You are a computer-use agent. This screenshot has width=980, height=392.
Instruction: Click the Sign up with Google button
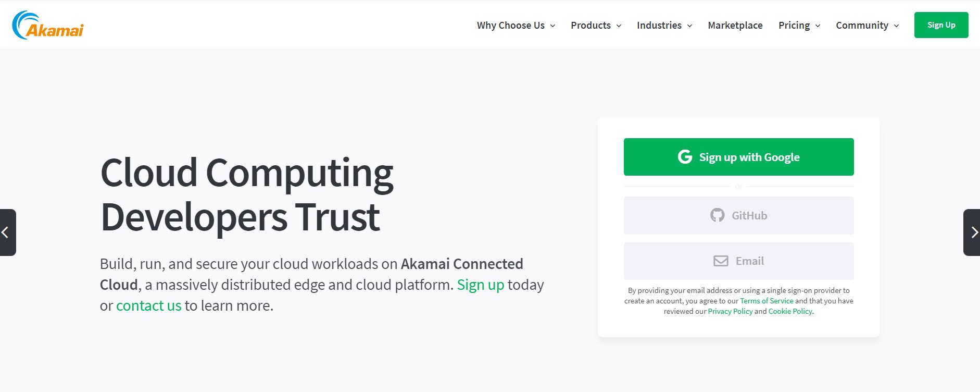(738, 156)
